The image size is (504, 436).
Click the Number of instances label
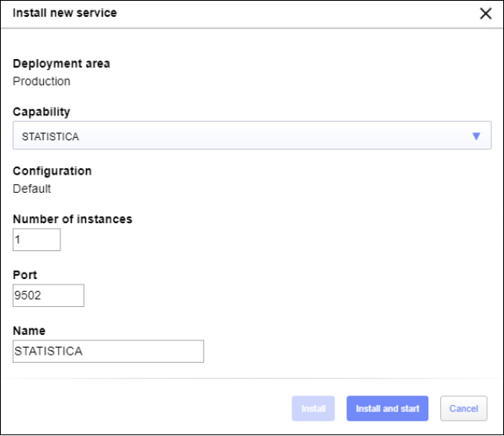72,219
